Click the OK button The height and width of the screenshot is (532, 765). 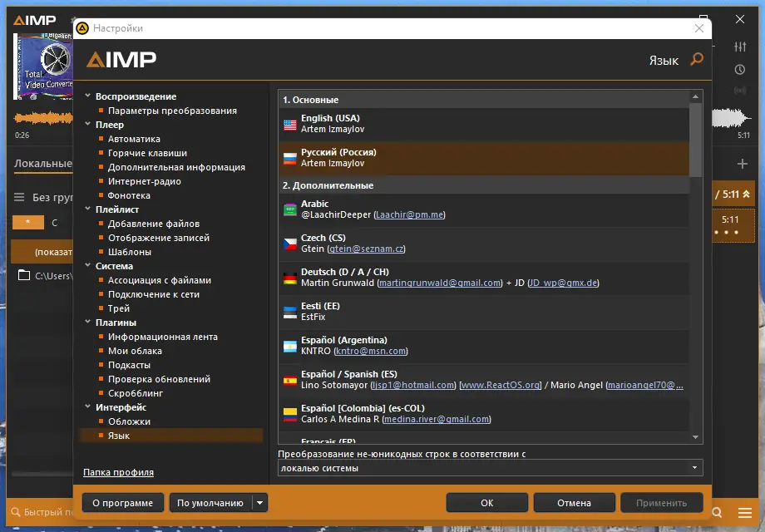pos(487,503)
